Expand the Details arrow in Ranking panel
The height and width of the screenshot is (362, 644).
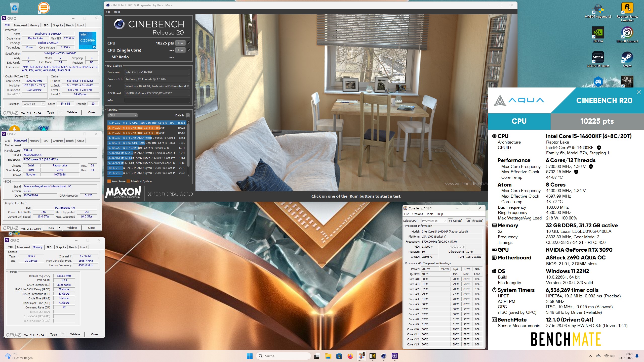188,115
